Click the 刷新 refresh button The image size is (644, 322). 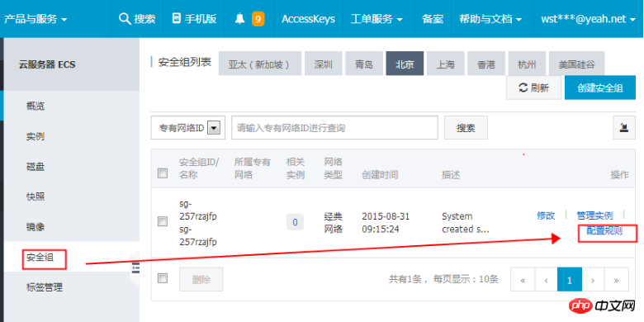533,88
